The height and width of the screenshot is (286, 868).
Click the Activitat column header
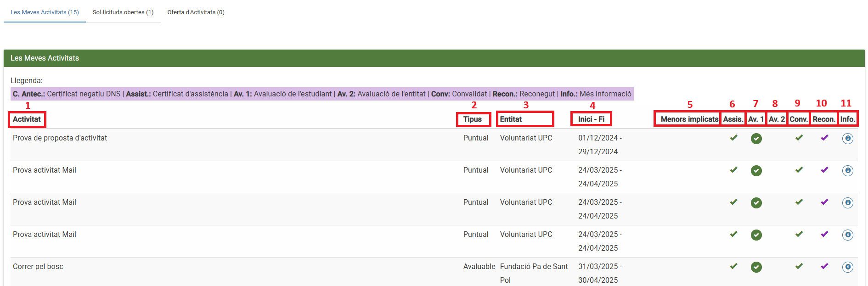(x=27, y=119)
